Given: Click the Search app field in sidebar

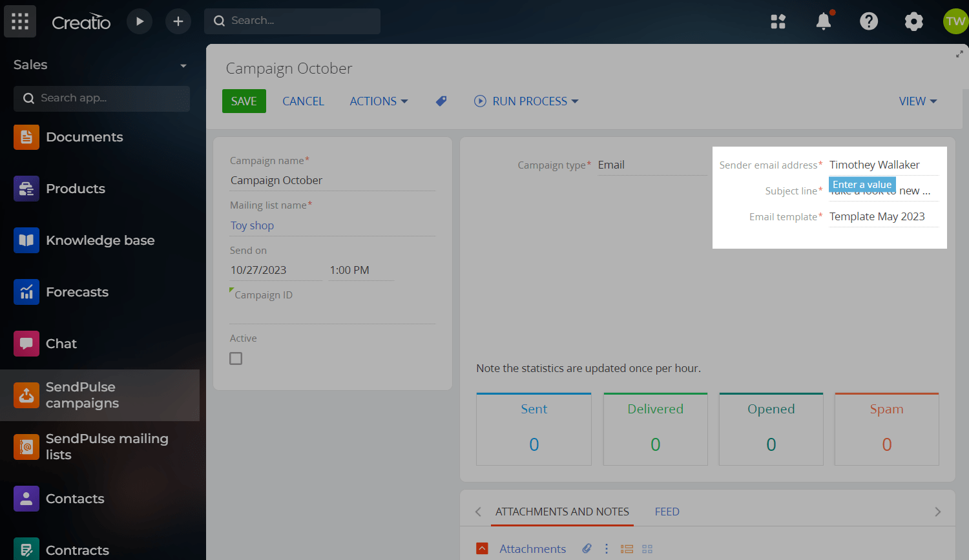Looking at the screenshot, I should tap(101, 99).
